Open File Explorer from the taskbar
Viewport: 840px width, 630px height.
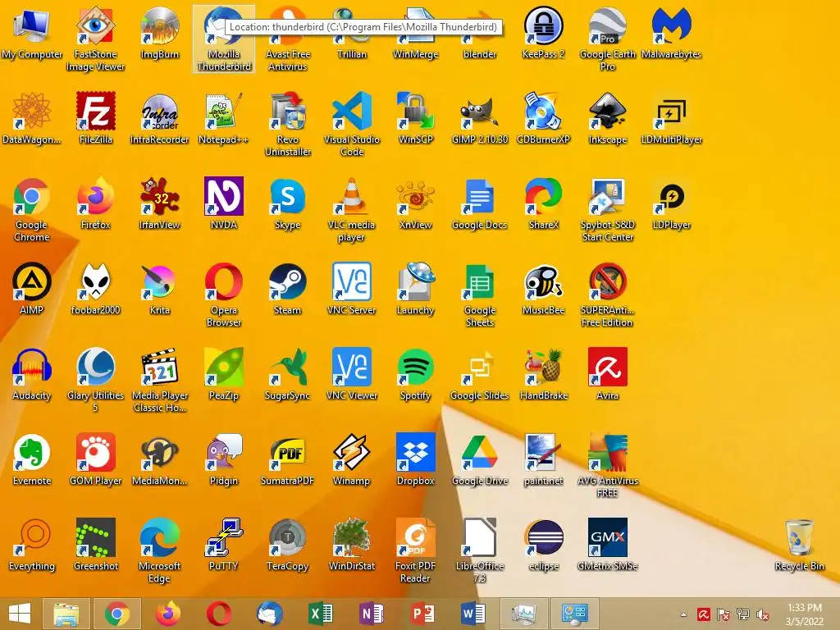point(66,614)
